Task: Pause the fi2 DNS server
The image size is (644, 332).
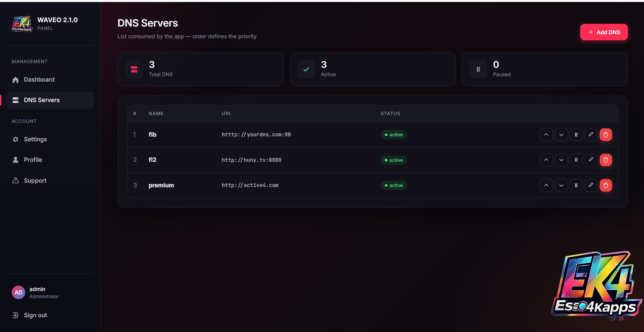Action: (x=576, y=160)
